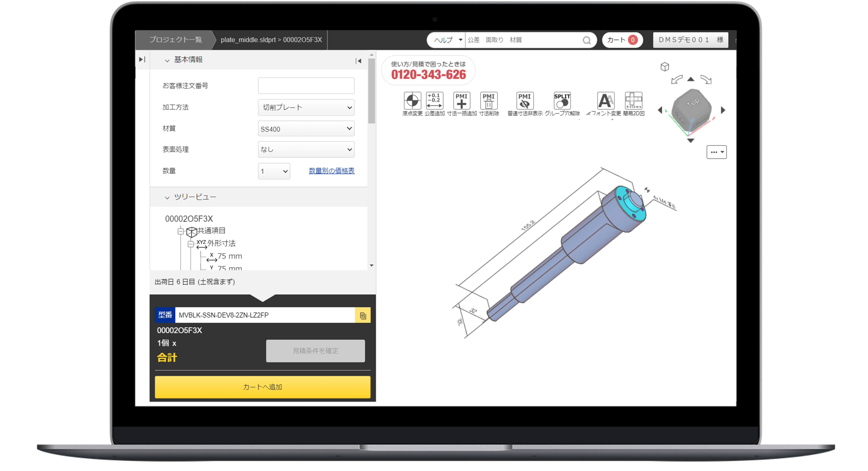The height and width of the screenshot is (471, 868).
Task: Open the ヘルプ menu
Action: click(447, 40)
